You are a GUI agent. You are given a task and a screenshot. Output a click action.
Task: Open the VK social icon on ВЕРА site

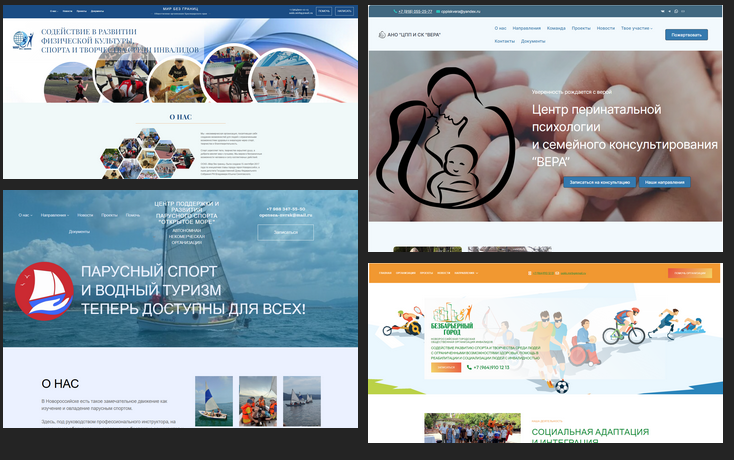pyautogui.click(x=662, y=11)
